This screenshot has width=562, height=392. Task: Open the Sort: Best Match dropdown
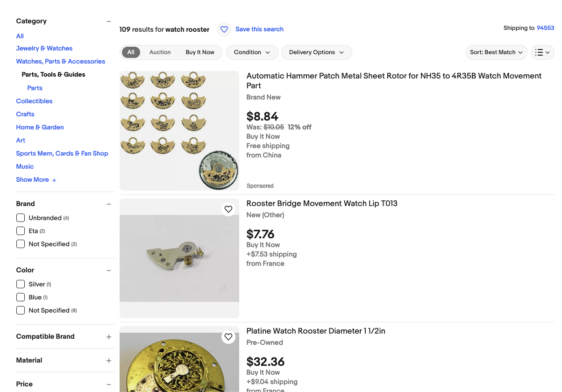coord(496,52)
